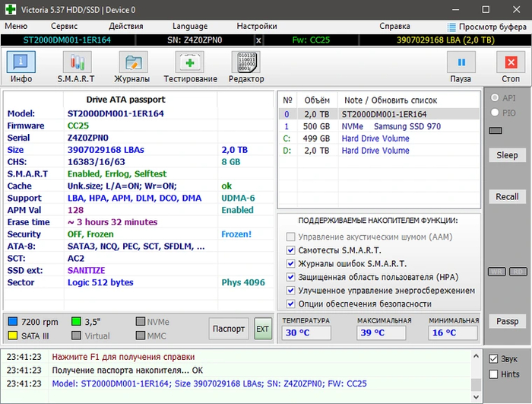This screenshot has width=532, height=404.
Task: Select C: 499 GB Hard Drive Volume
Action: click(x=379, y=138)
